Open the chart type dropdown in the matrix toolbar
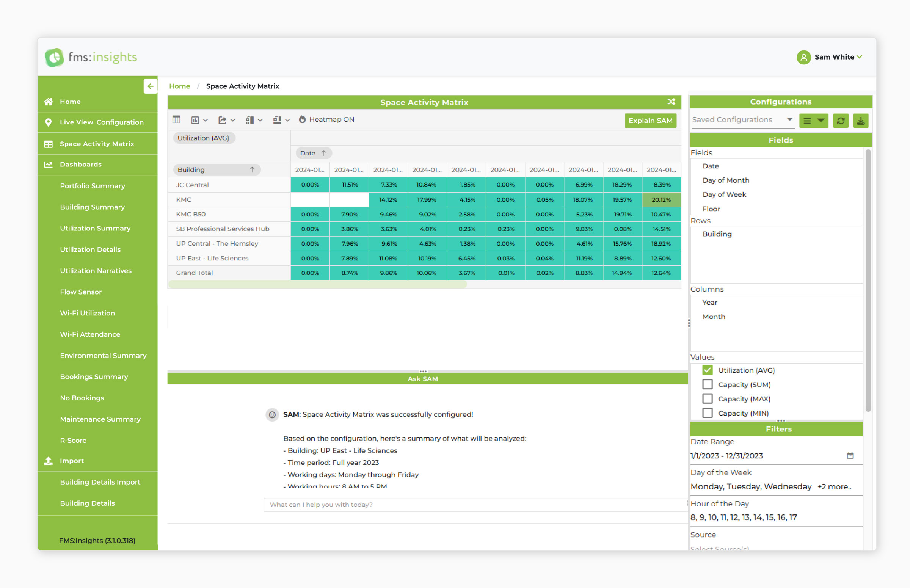 199,120
